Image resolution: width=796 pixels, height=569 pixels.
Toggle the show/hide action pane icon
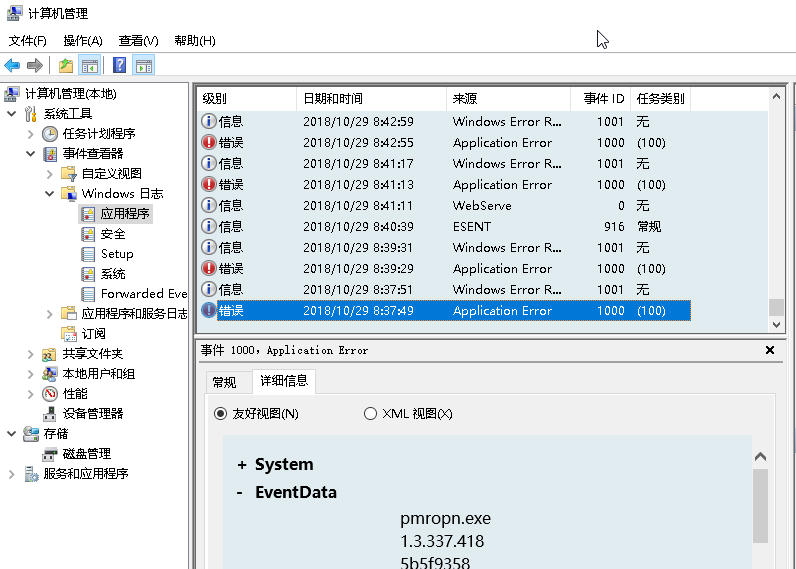click(144, 65)
